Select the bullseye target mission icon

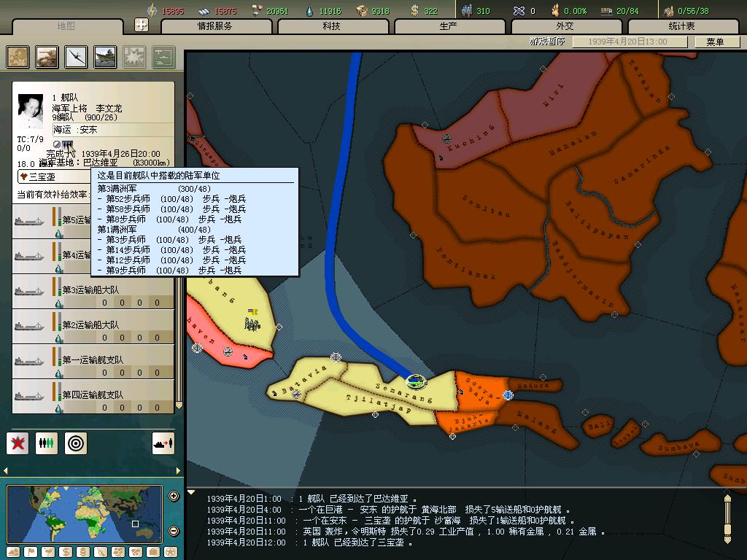coord(74,443)
